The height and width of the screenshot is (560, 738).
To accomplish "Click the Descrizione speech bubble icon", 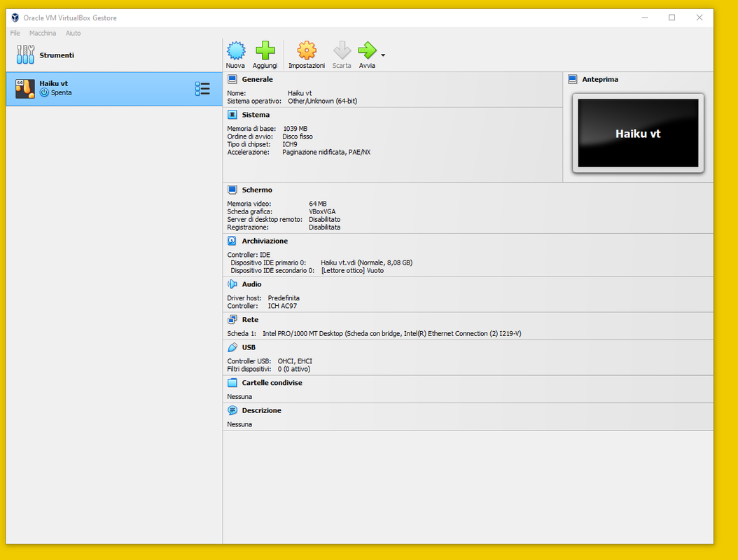I will [x=232, y=410].
